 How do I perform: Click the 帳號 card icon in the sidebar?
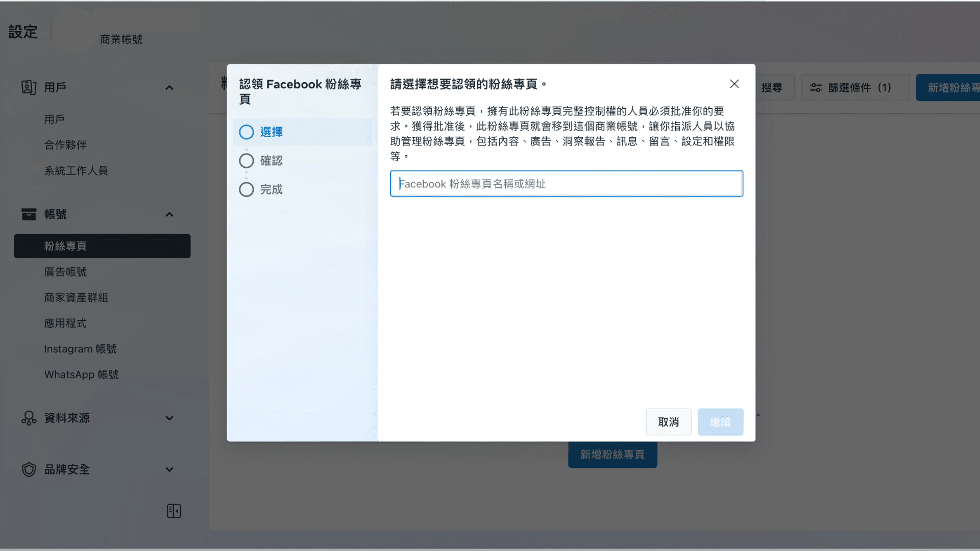click(x=29, y=214)
